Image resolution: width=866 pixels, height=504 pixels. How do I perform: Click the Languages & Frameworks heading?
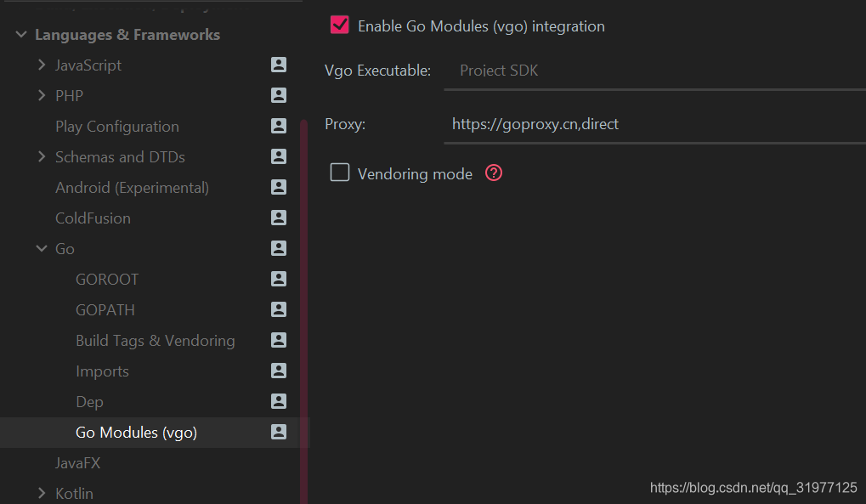[127, 35]
